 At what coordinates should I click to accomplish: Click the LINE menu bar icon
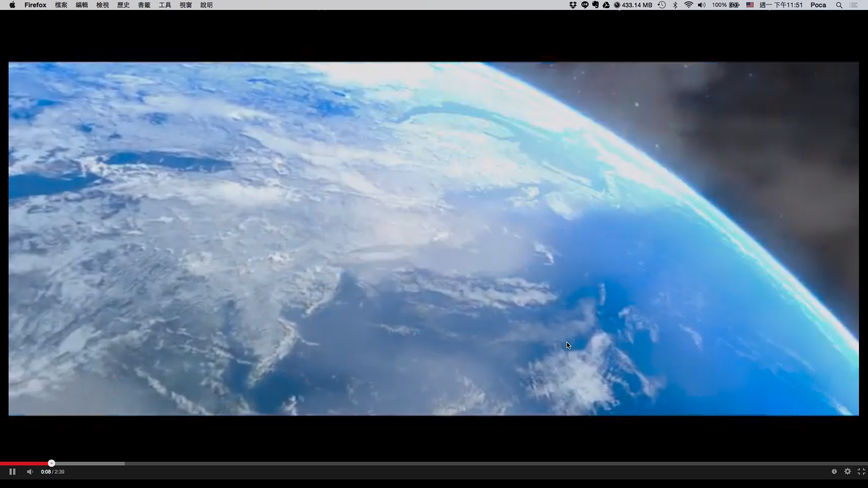(x=585, y=5)
